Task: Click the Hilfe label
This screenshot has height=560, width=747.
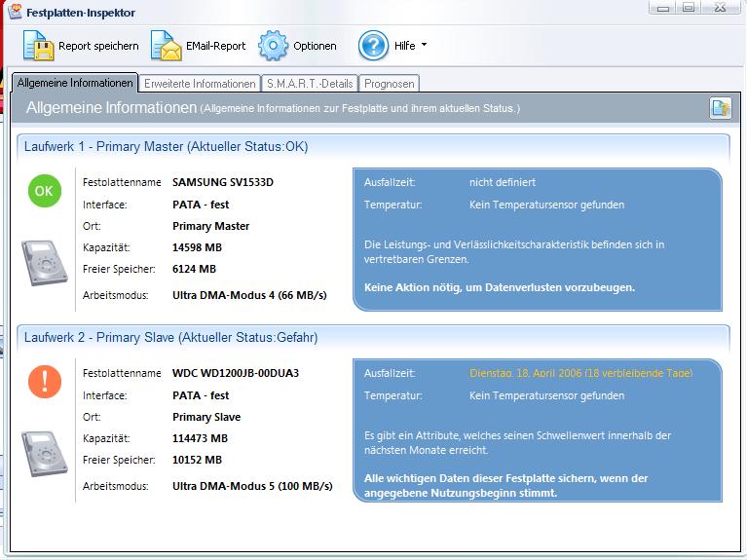Action: point(404,46)
